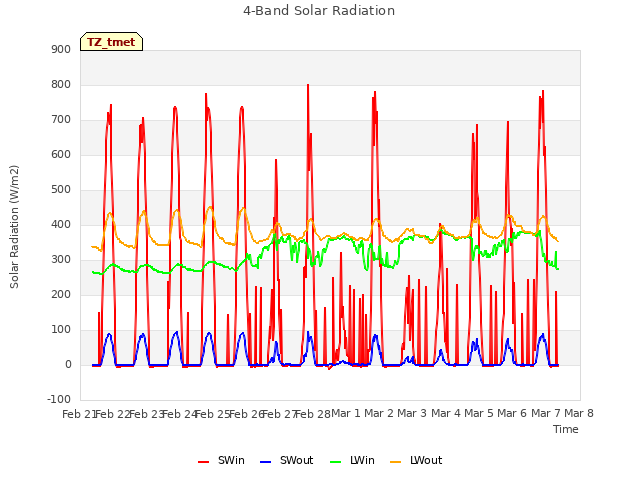Screen dimensions: 640x480
Task: Click the TZ_tmet annotation label
Action: point(111,42)
